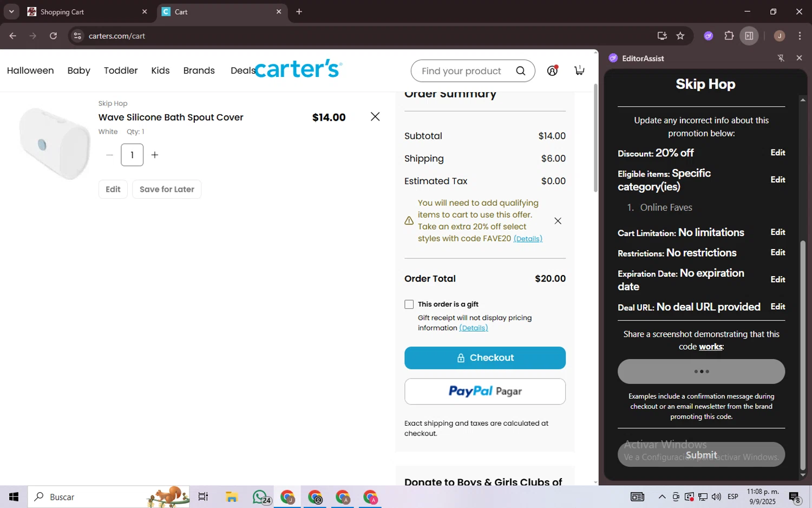Click the Carter's logo
The width and height of the screenshot is (812, 508).
coord(298,69)
